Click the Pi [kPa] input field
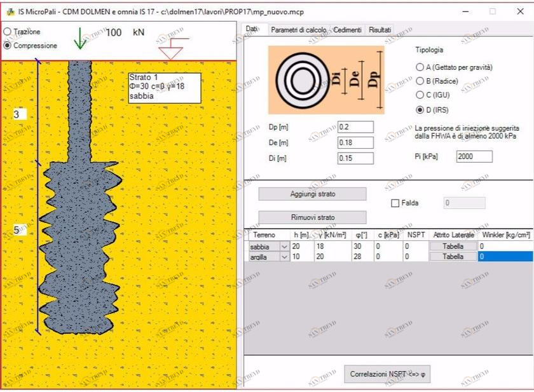The image size is (534, 392). [x=474, y=156]
